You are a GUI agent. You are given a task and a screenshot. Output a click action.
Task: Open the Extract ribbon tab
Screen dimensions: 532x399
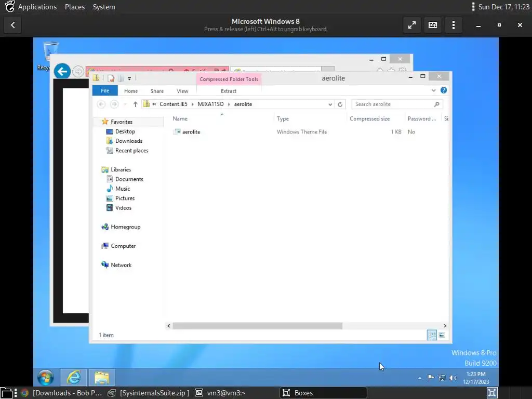[229, 91]
